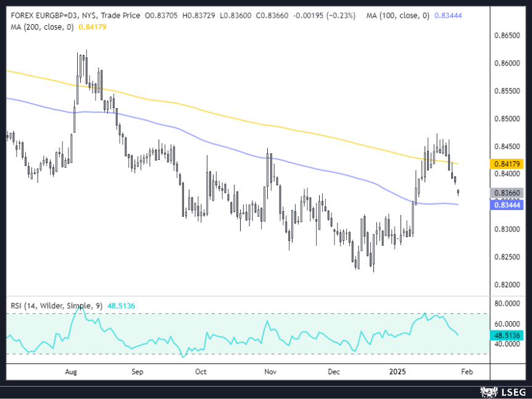Click the gray 0.83660 last price tag
Screen dimensions: 532x399
click(509, 193)
